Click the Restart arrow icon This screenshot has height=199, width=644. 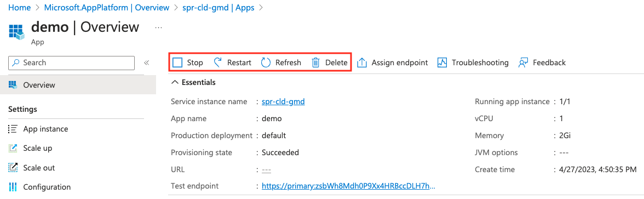[218, 62]
